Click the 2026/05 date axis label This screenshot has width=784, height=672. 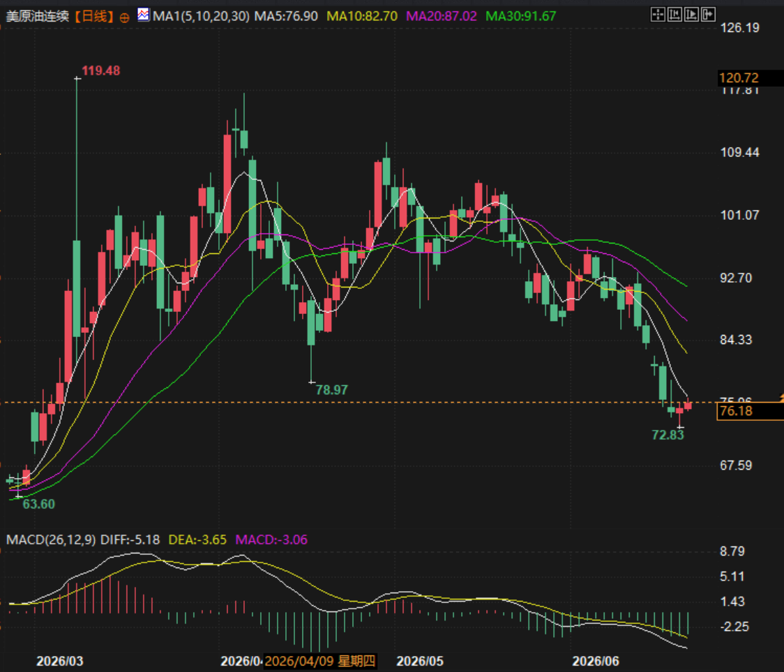pyautogui.click(x=420, y=661)
